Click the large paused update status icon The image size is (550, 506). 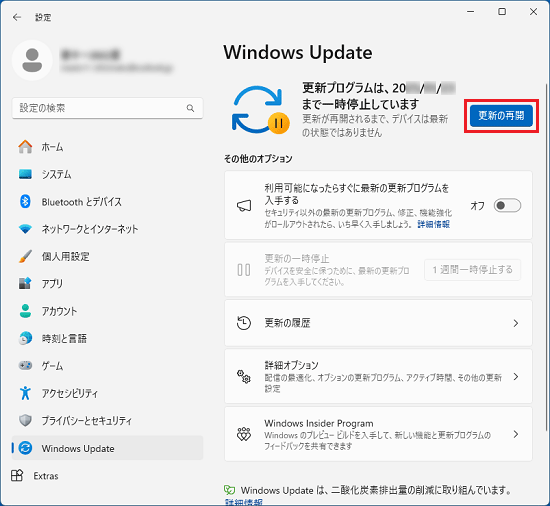click(261, 110)
